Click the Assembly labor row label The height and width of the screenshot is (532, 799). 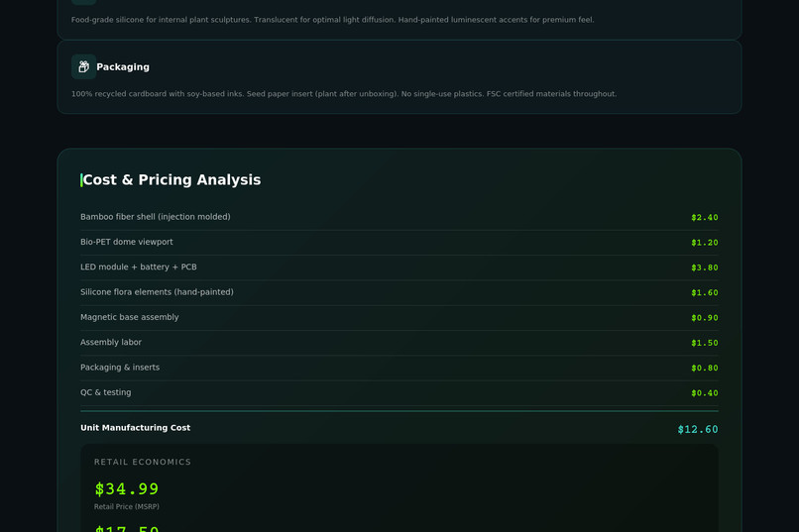pos(111,342)
